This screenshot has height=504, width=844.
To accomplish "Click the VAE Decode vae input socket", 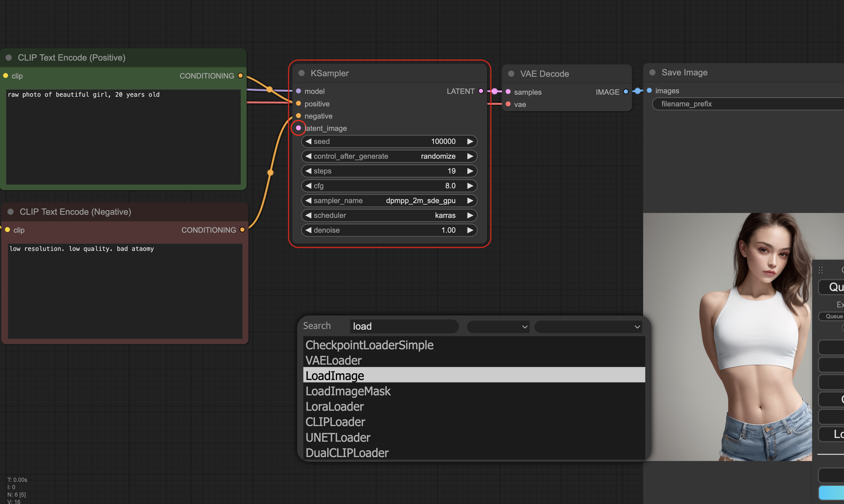I will (x=508, y=104).
